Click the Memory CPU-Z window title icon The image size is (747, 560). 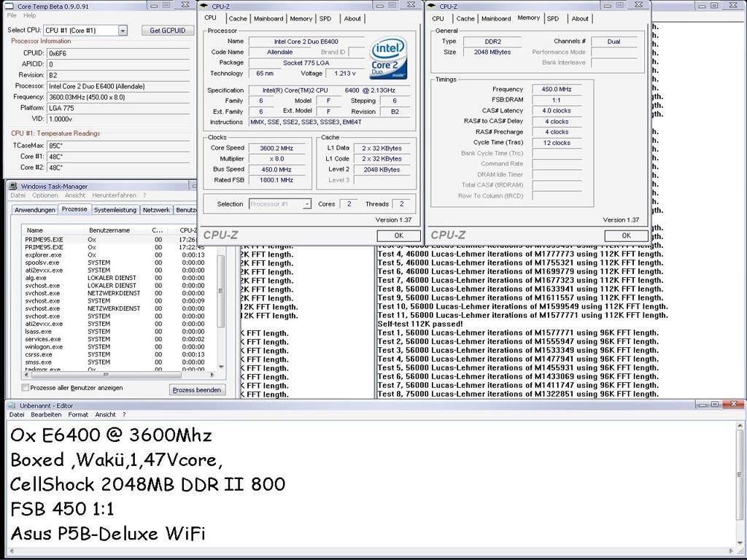tap(432, 6)
